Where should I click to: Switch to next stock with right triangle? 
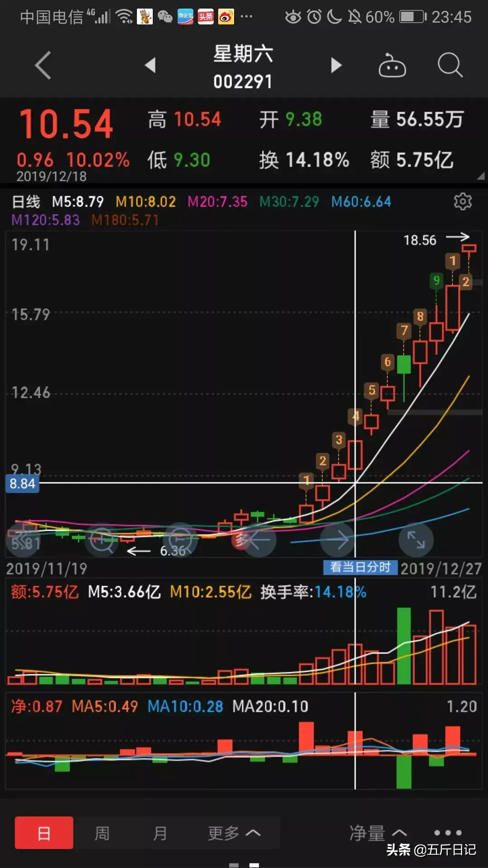pyautogui.click(x=336, y=65)
